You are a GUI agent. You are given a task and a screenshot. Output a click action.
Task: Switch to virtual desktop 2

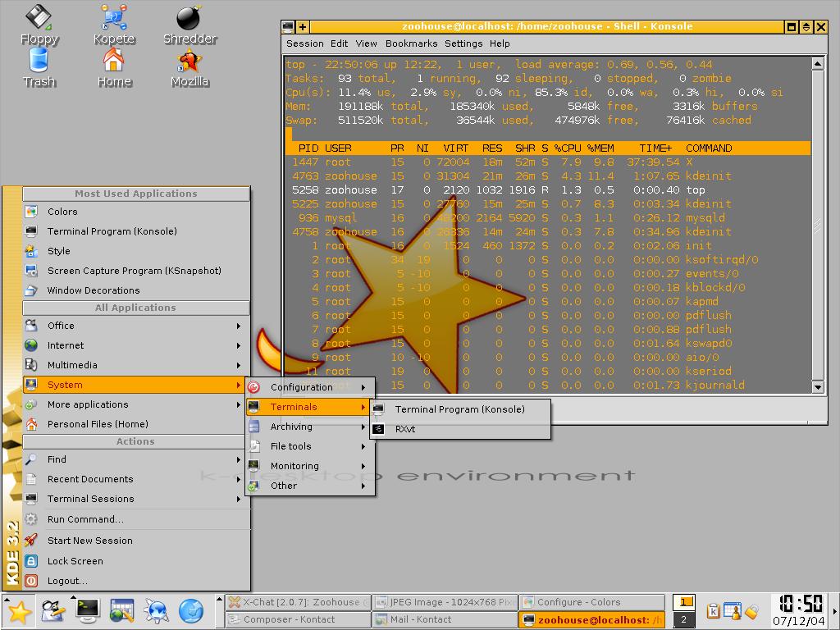click(683, 619)
